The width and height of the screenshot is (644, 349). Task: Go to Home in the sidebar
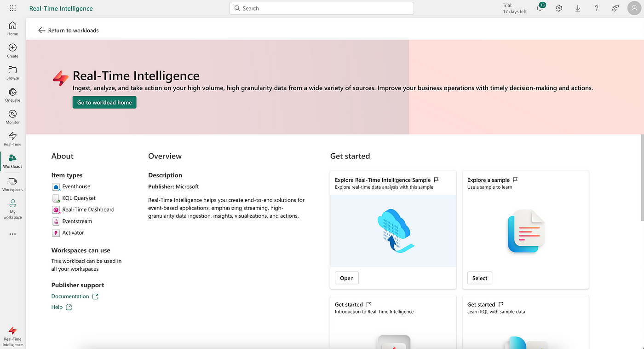[12, 28]
